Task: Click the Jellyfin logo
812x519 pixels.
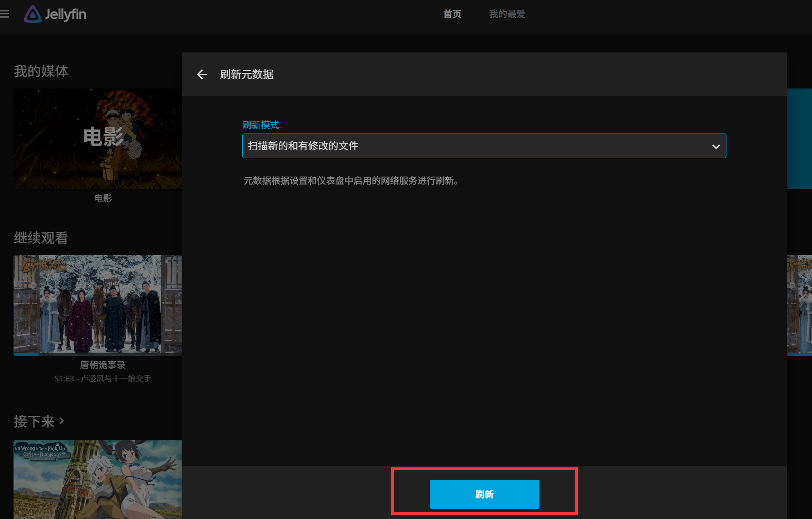Action: pyautogui.click(x=55, y=14)
